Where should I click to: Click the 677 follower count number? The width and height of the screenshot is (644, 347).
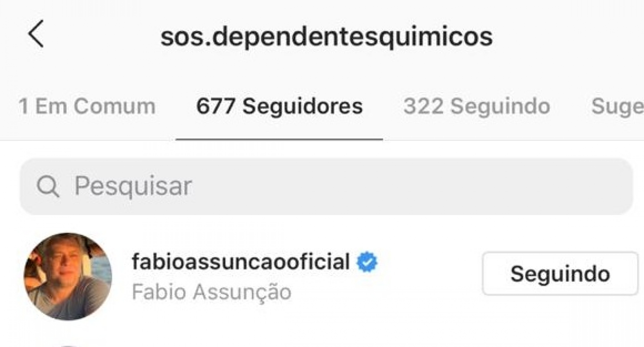(x=215, y=106)
